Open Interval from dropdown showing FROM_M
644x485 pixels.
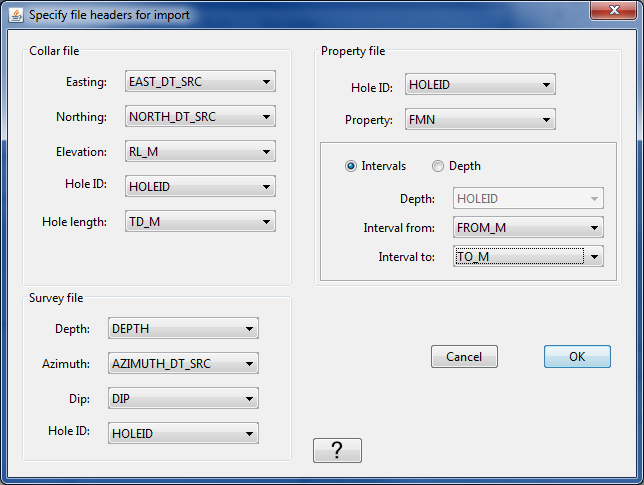click(x=528, y=227)
